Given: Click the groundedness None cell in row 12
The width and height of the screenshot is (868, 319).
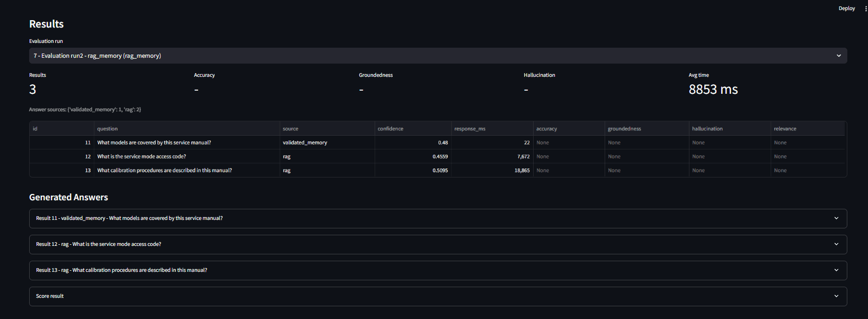Looking at the screenshot, I should click(646, 156).
